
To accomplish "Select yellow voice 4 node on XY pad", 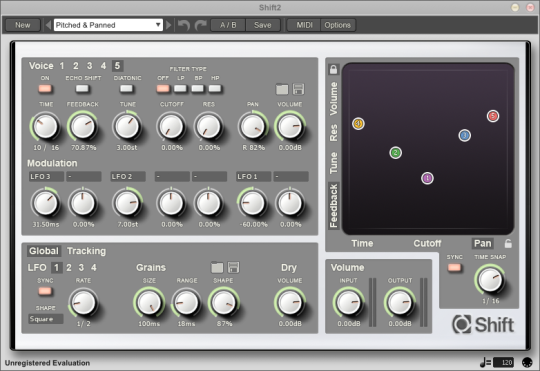I will [x=358, y=123].
